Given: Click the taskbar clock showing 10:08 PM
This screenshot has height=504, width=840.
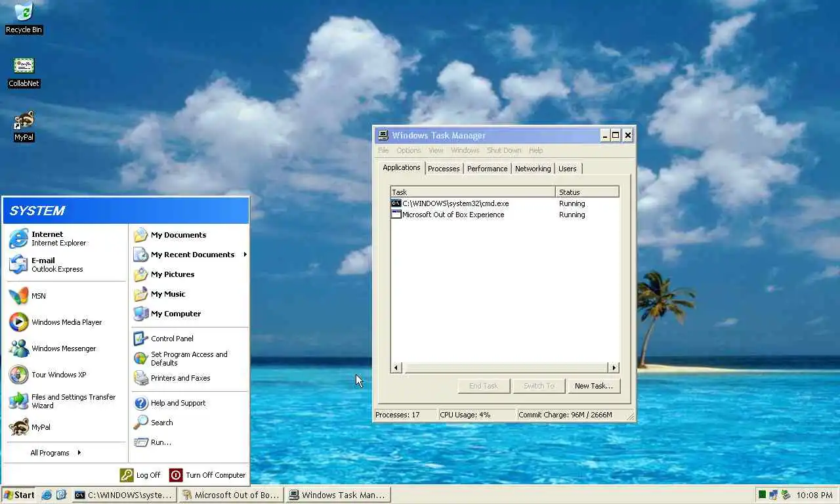Looking at the screenshot, I should 814,495.
